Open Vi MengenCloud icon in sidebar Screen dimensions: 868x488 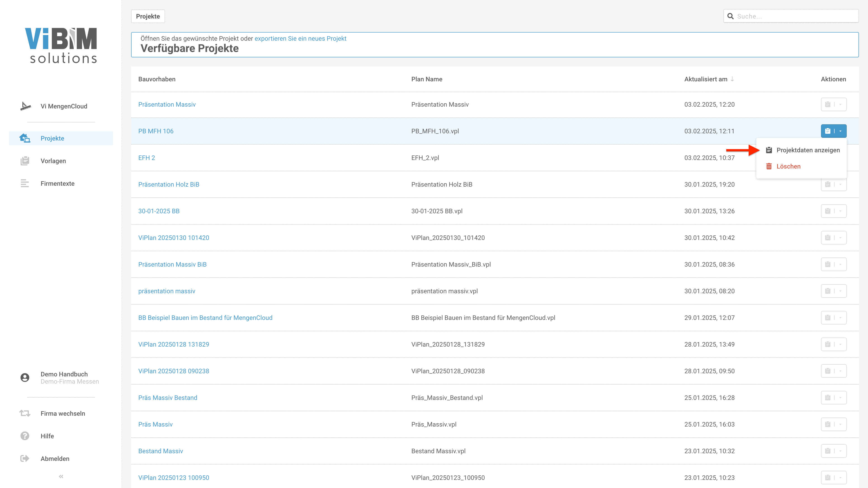point(25,106)
